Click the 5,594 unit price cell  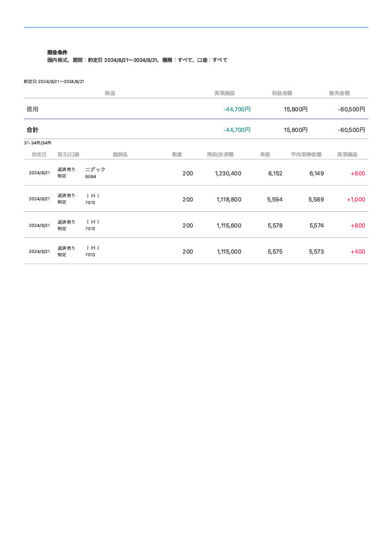pyautogui.click(x=275, y=199)
